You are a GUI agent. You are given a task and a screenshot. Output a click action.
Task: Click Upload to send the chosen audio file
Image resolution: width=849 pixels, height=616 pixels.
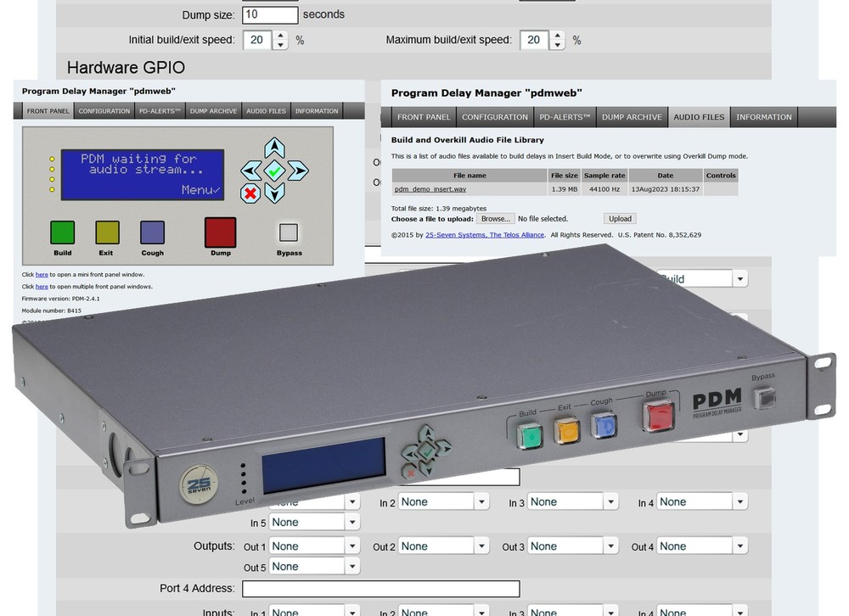(619, 218)
